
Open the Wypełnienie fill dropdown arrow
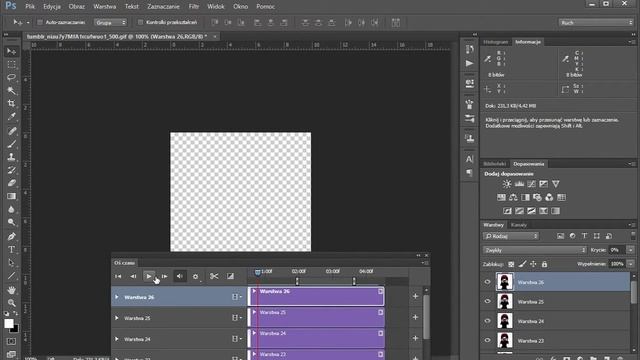pyautogui.click(x=631, y=264)
